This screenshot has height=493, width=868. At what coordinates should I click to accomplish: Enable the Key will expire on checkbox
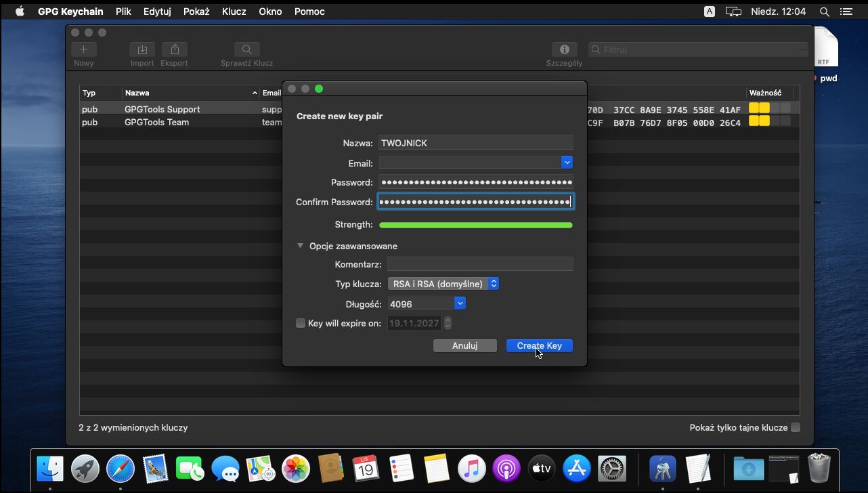coord(301,323)
